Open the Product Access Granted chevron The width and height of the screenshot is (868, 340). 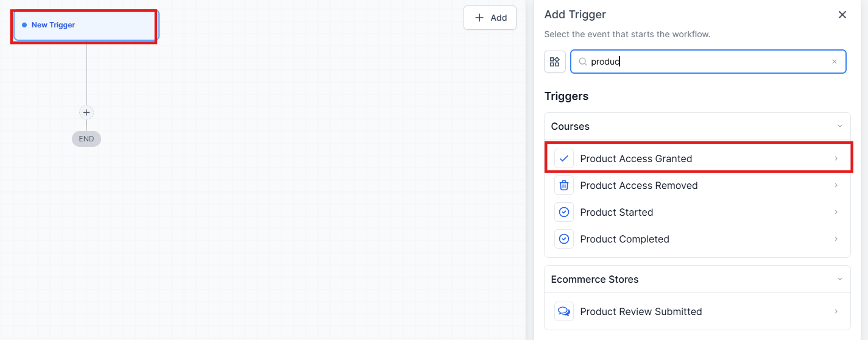tap(836, 158)
